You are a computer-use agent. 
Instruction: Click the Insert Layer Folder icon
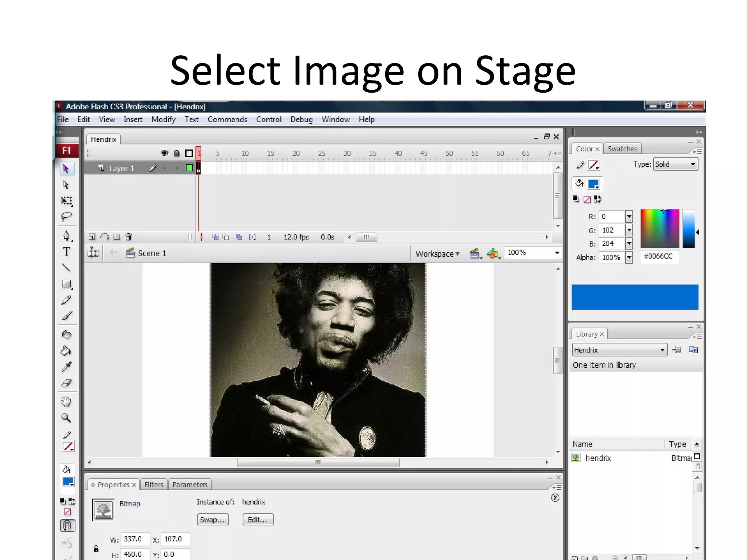[x=117, y=237]
